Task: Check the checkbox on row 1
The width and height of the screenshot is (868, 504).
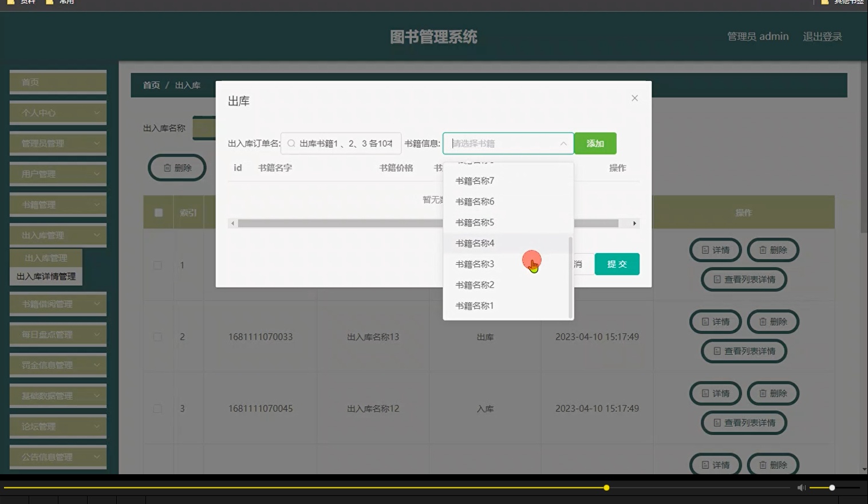Action: click(159, 265)
